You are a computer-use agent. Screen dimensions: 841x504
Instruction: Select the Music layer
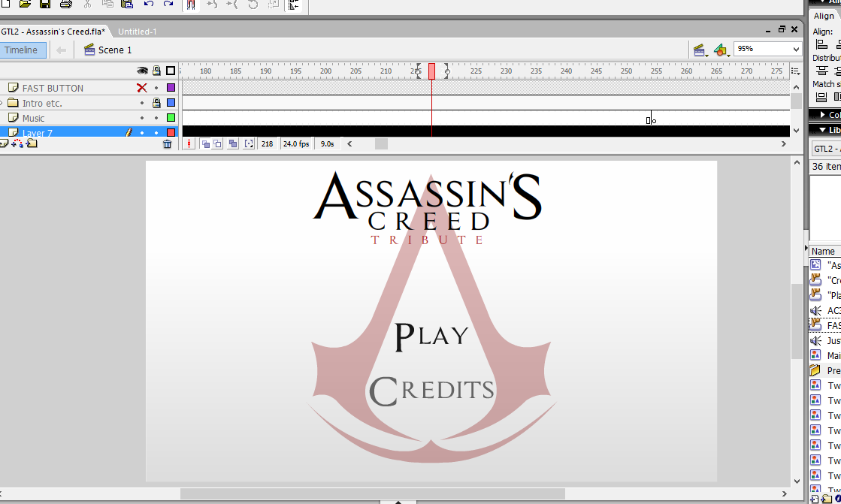(x=33, y=118)
